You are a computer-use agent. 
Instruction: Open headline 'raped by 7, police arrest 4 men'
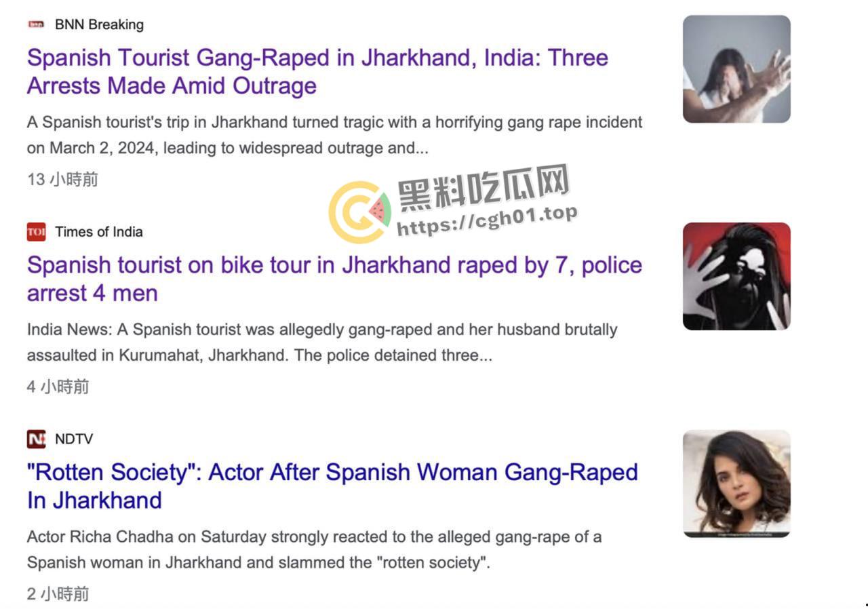click(334, 279)
